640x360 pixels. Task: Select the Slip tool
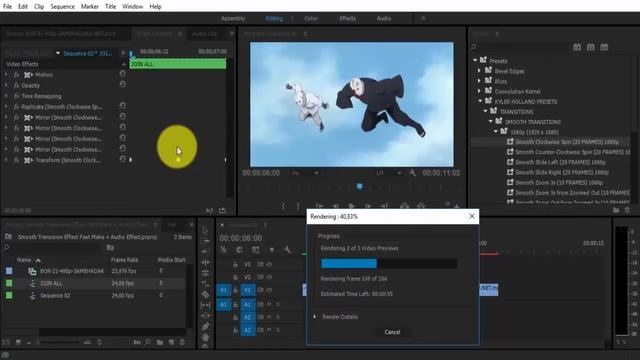point(205,305)
